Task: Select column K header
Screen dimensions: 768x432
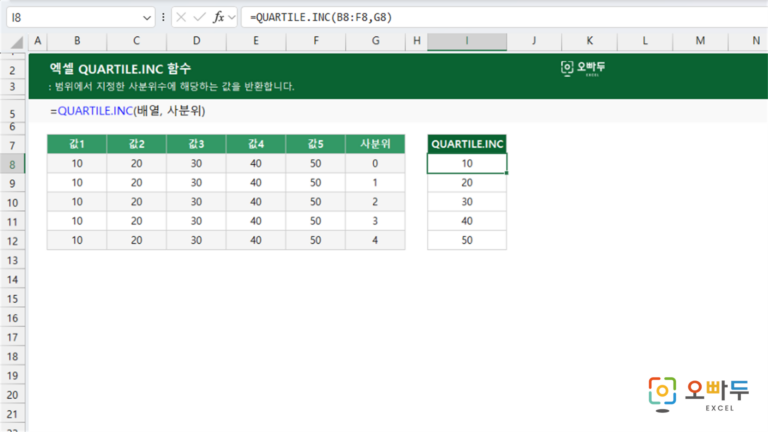Action: pyautogui.click(x=590, y=41)
